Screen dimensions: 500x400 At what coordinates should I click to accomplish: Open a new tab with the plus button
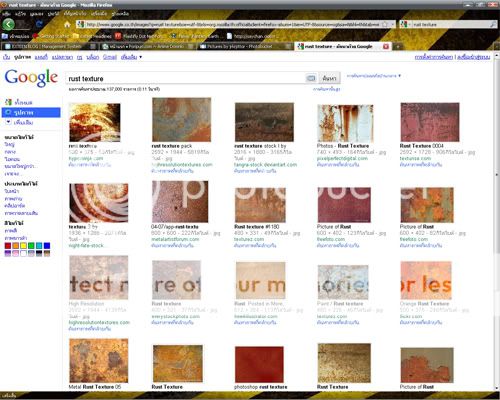coord(397,47)
